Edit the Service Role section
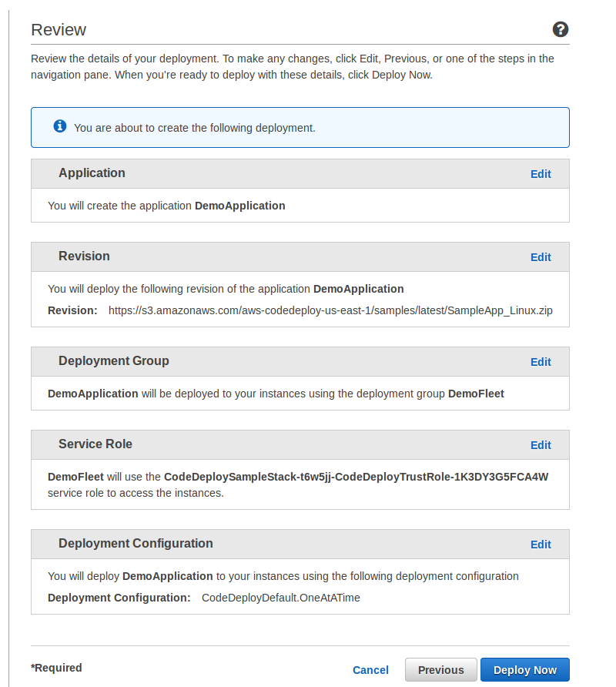The image size is (616, 687). point(541,445)
